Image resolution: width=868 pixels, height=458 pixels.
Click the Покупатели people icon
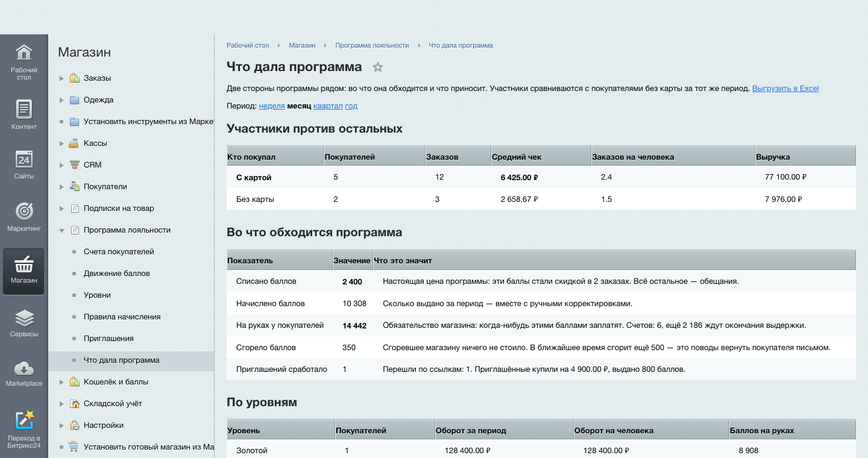75,186
